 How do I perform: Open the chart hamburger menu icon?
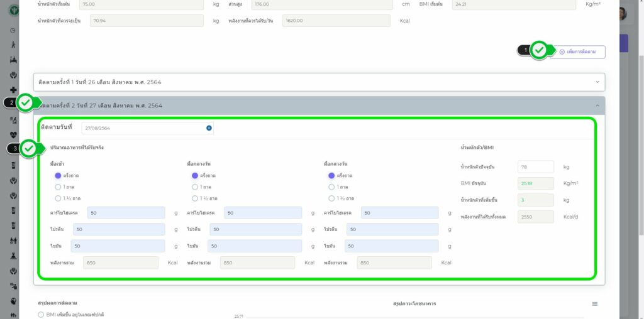click(x=594, y=304)
